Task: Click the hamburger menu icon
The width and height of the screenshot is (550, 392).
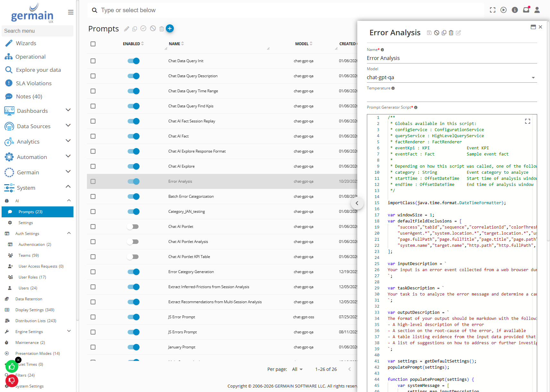Action: [x=71, y=12]
